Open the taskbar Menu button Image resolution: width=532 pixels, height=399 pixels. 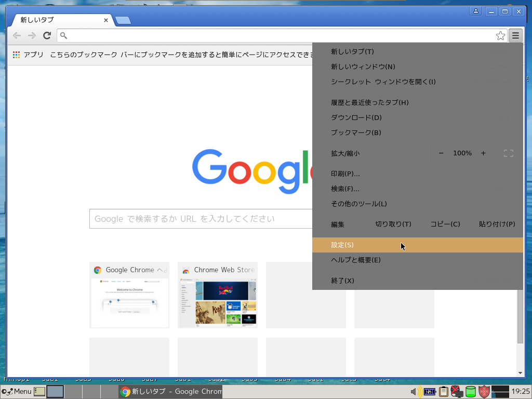coord(17,392)
